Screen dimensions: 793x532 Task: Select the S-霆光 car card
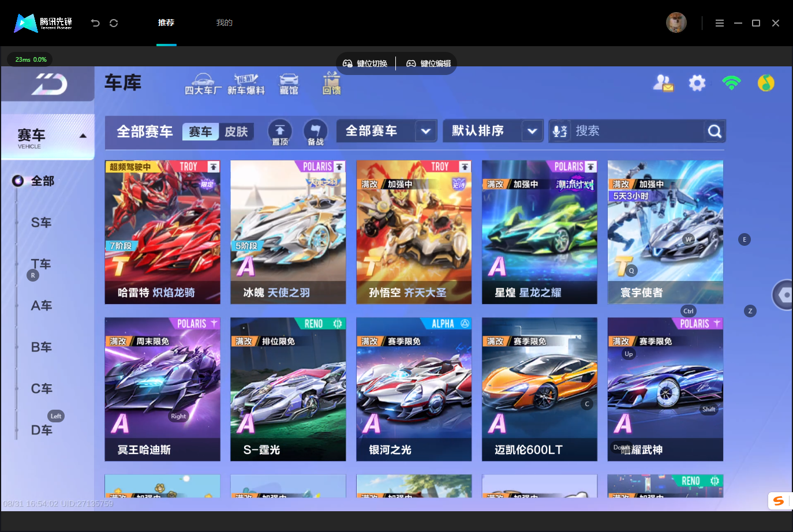pyautogui.click(x=288, y=389)
